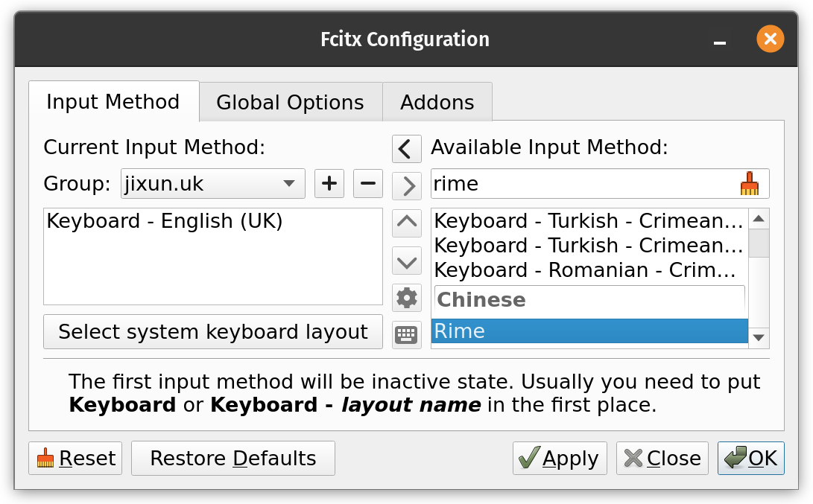Select Rime in the available list
The width and height of the screenshot is (813, 504).
point(589,331)
